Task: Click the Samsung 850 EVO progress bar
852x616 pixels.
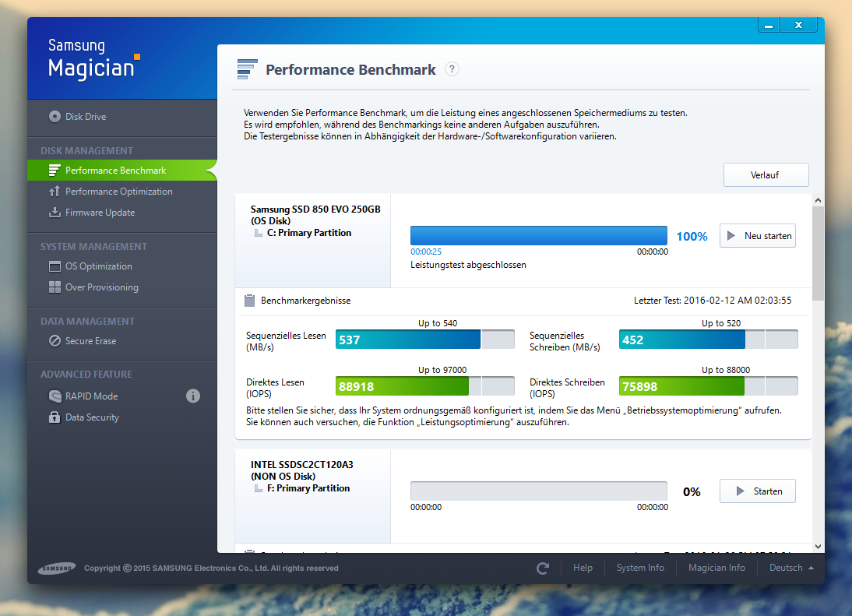Action: pos(538,236)
